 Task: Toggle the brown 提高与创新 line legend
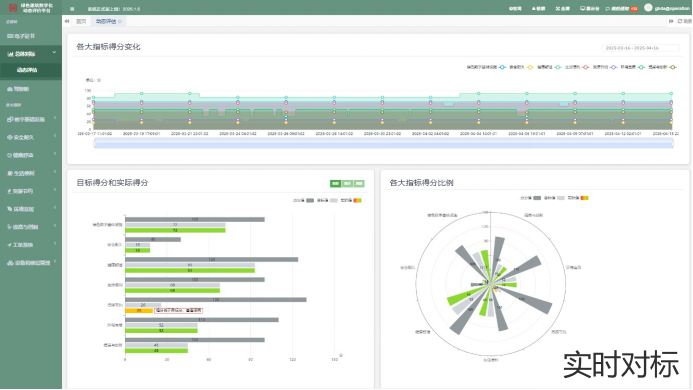pos(673,67)
